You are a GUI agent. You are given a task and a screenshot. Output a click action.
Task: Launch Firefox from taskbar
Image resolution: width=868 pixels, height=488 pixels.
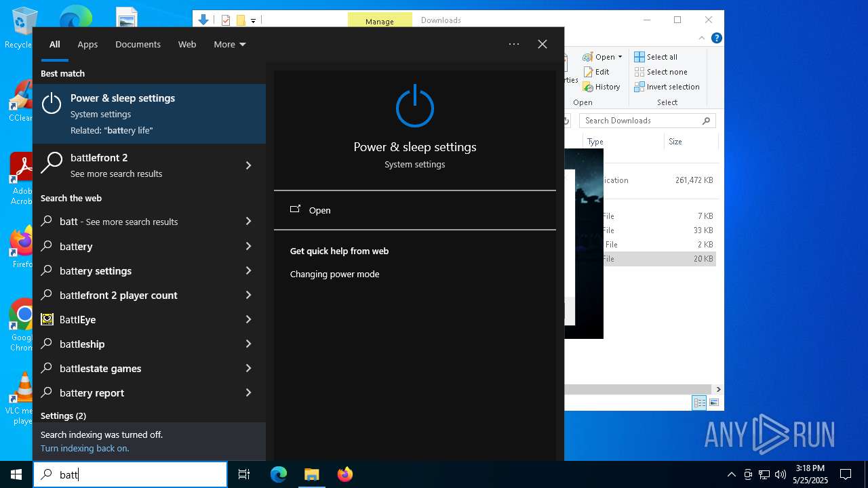pos(345,474)
